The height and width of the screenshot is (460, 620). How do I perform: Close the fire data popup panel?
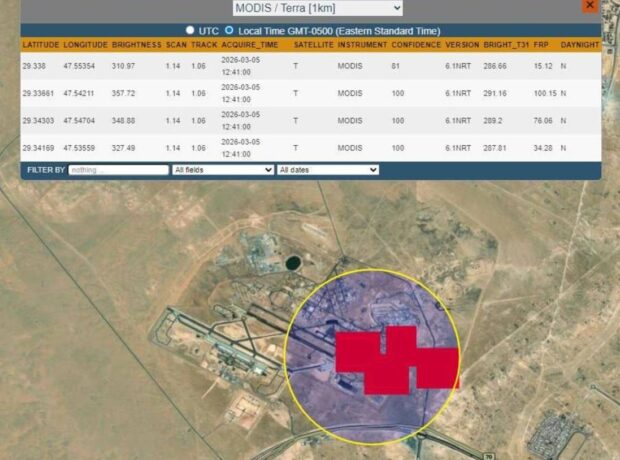pos(590,6)
